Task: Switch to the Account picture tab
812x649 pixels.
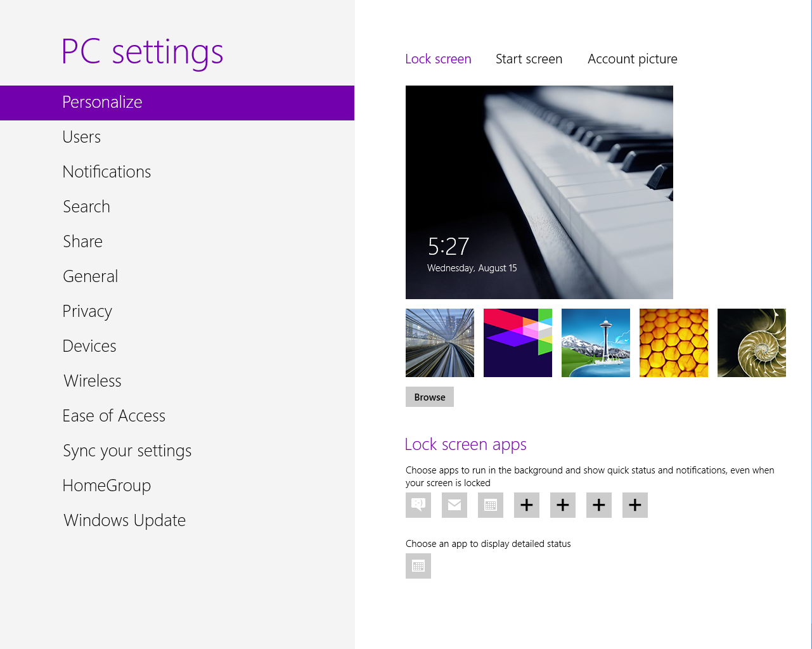Action: [x=632, y=59]
